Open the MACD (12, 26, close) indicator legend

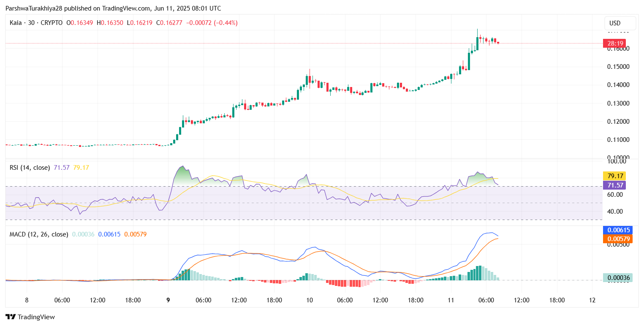[x=39, y=234]
